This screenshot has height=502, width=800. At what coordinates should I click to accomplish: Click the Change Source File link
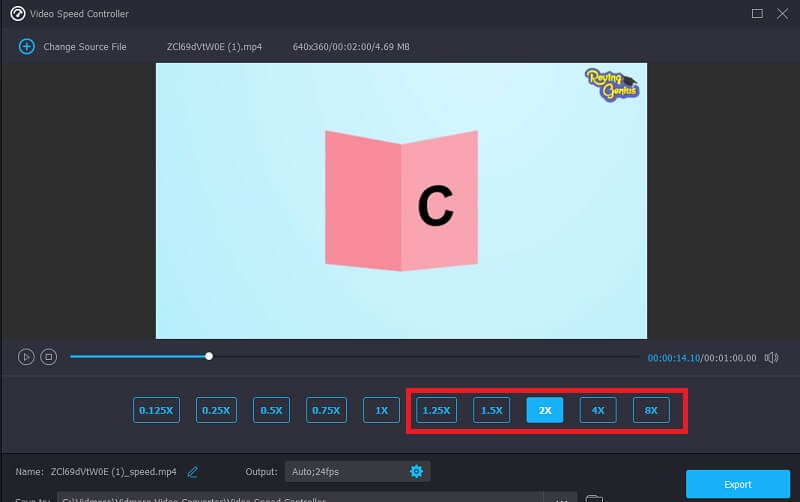pos(84,47)
